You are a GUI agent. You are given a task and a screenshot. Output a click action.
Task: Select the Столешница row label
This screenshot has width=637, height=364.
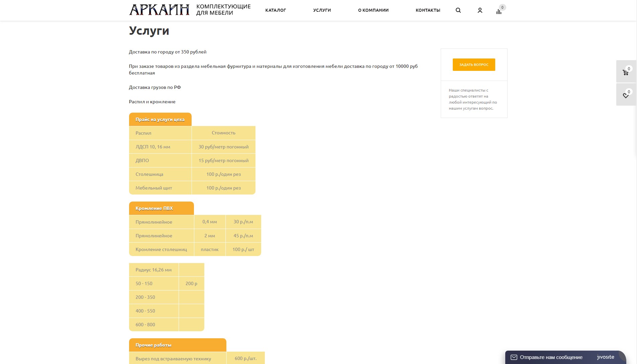(160, 174)
